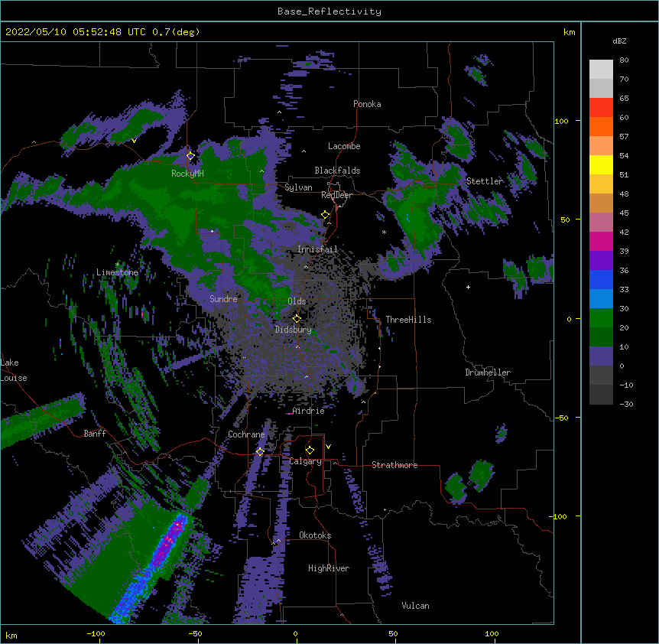
Task: Click the Ponoka city label
Action: pos(367,104)
